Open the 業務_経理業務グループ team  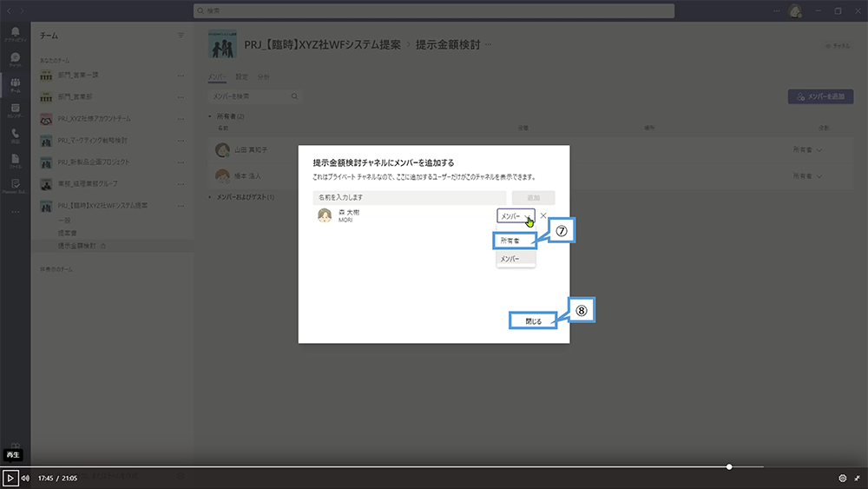88,184
